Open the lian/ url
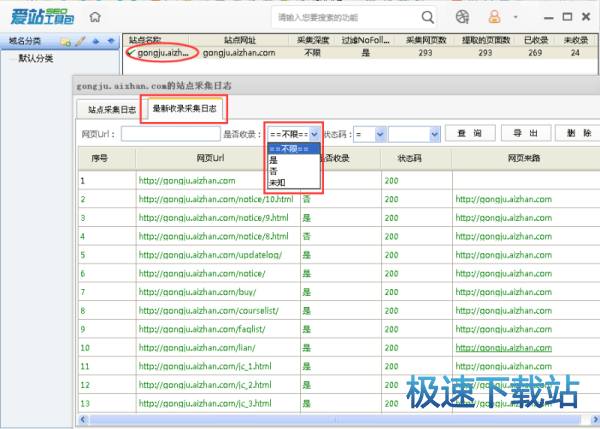600x429 pixels. point(197,348)
